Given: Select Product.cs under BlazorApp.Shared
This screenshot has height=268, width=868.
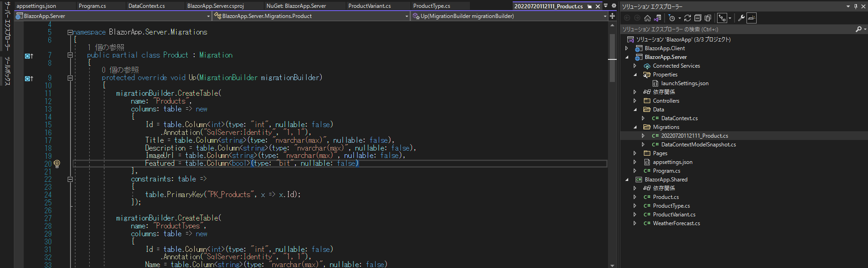Looking at the screenshot, I should tap(665, 197).
